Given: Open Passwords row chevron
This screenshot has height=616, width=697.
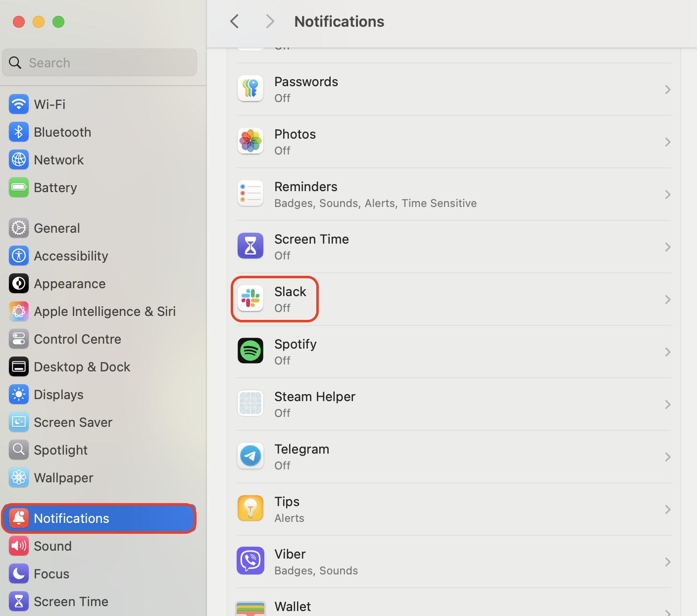Looking at the screenshot, I should 668,90.
